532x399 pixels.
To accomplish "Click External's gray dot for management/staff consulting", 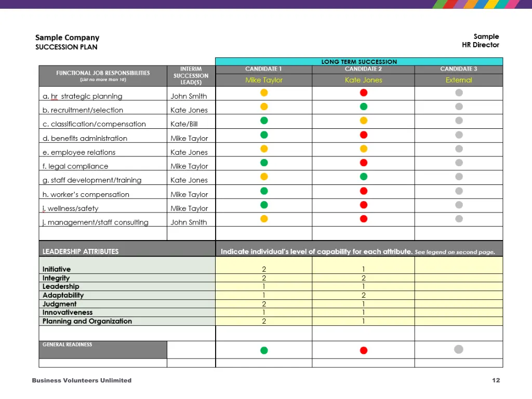I will coord(459,219).
